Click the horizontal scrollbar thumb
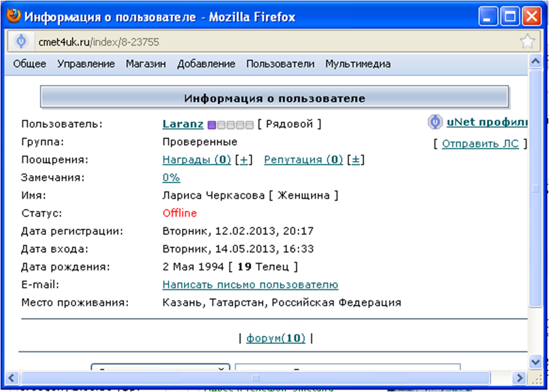 tap(256, 378)
